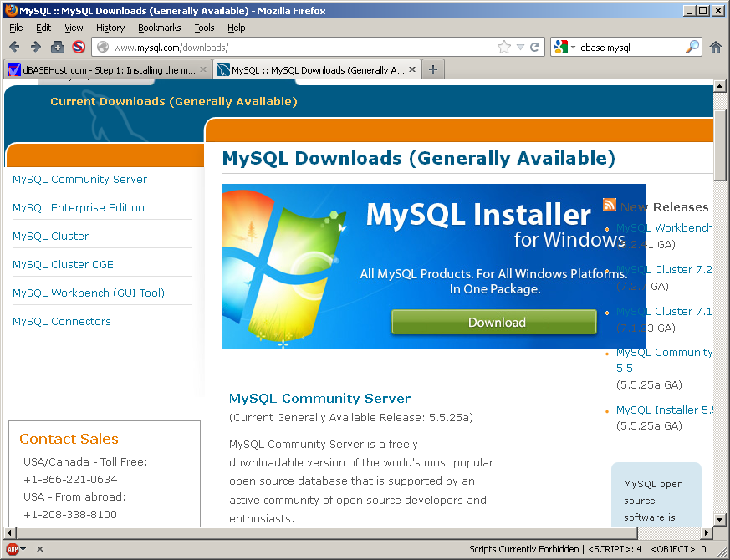The height and width of the screenshot is (560, 730).
Task: Open Adblock Plus dropdown arrow in status bar
Action: tap(23, 549)
